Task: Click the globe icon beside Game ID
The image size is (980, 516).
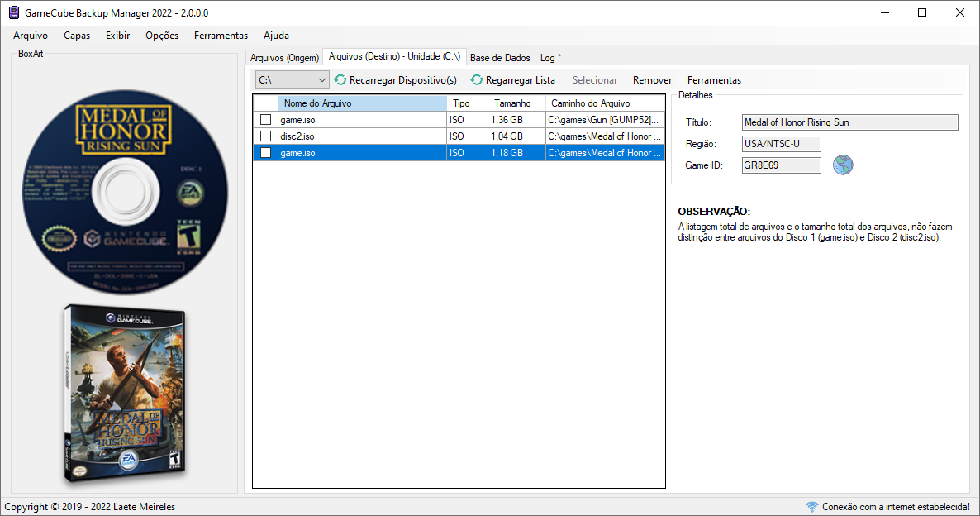Action: click(x=843, y=165)
